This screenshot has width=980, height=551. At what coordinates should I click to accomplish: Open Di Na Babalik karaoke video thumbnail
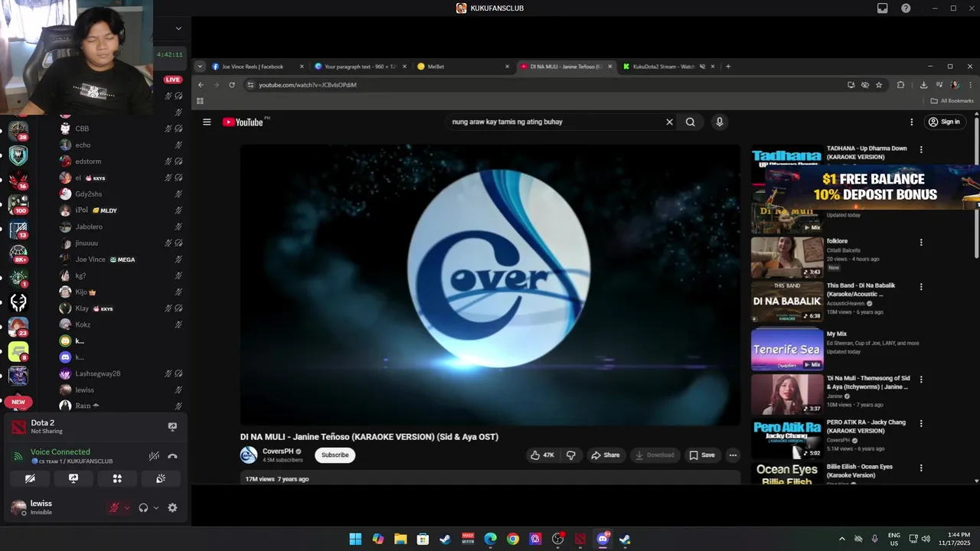787,302
